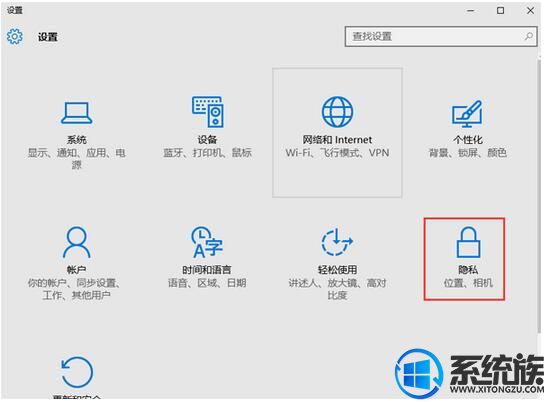Click the 蓝牙、打印机、鼠标 description text
The width and height of the screenshot is (544, 402).
[207, 153]
